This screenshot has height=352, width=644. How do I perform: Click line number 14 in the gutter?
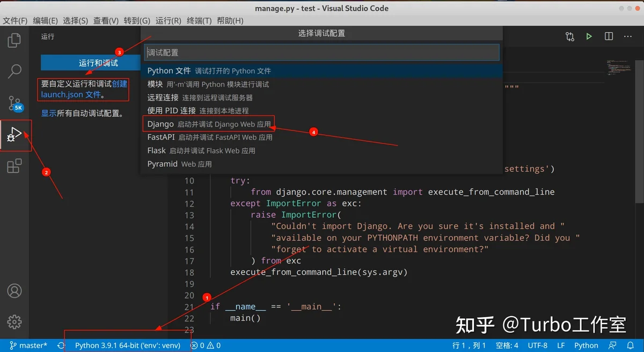coord(189,226)
